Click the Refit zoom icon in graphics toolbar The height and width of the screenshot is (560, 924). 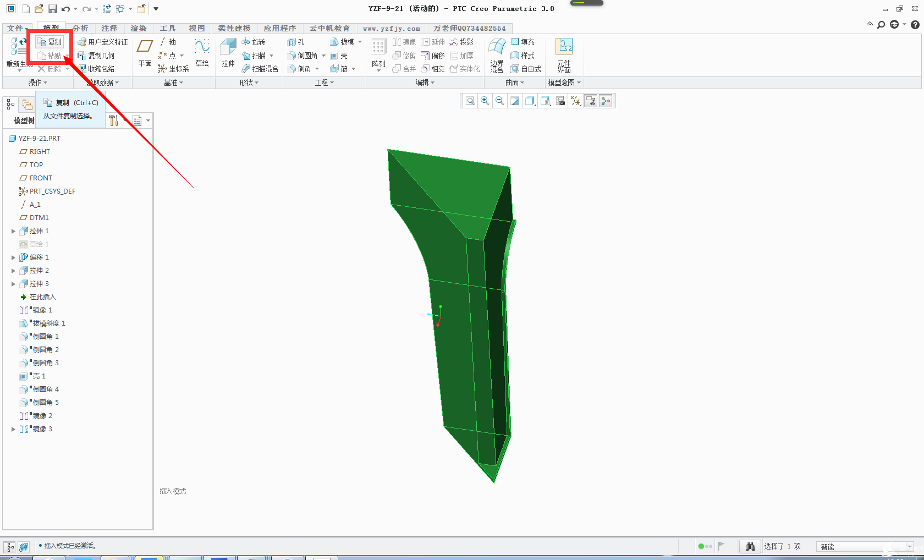[470, 101]
